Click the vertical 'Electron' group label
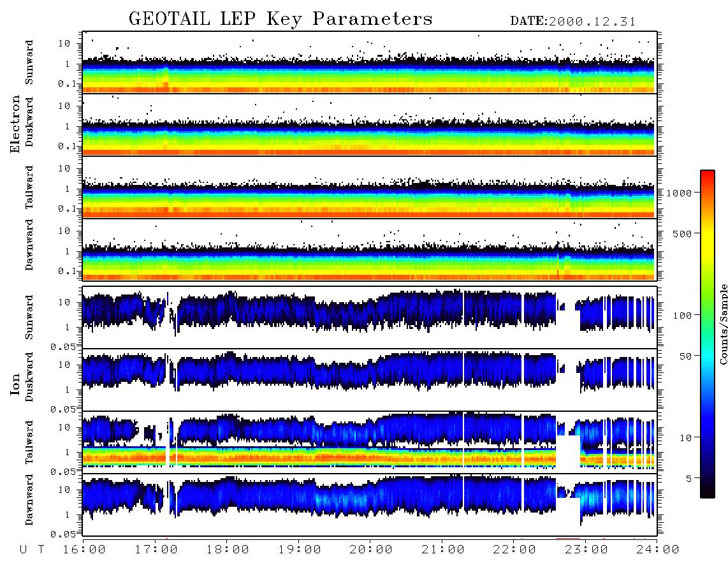 point(15,124)
